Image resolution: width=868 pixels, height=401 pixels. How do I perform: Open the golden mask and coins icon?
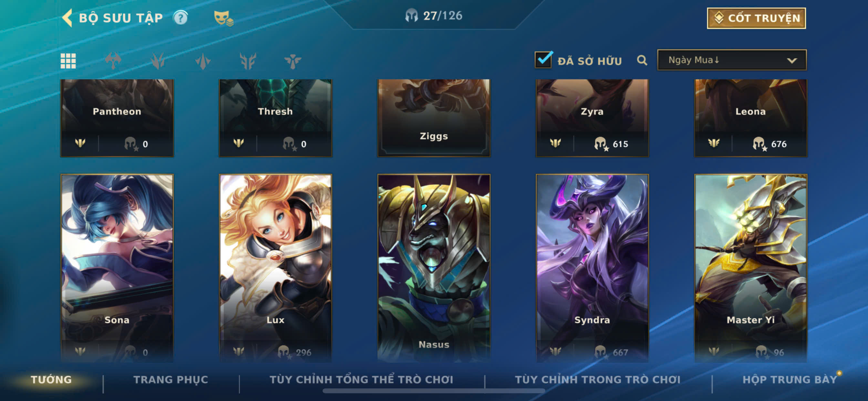[x=223, y=18]
